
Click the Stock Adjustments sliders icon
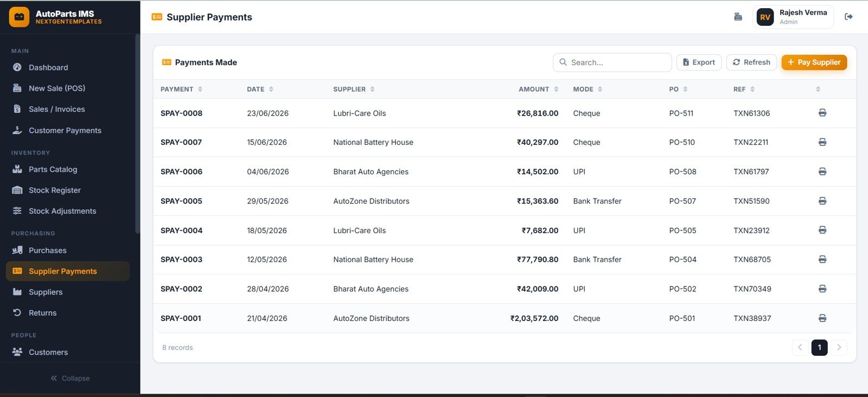tap(17, 211)
